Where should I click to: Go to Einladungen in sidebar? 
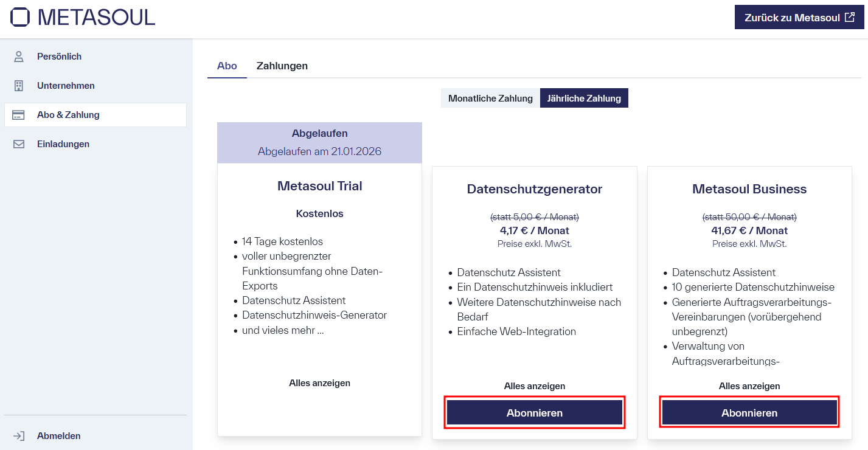click(95, 144)
